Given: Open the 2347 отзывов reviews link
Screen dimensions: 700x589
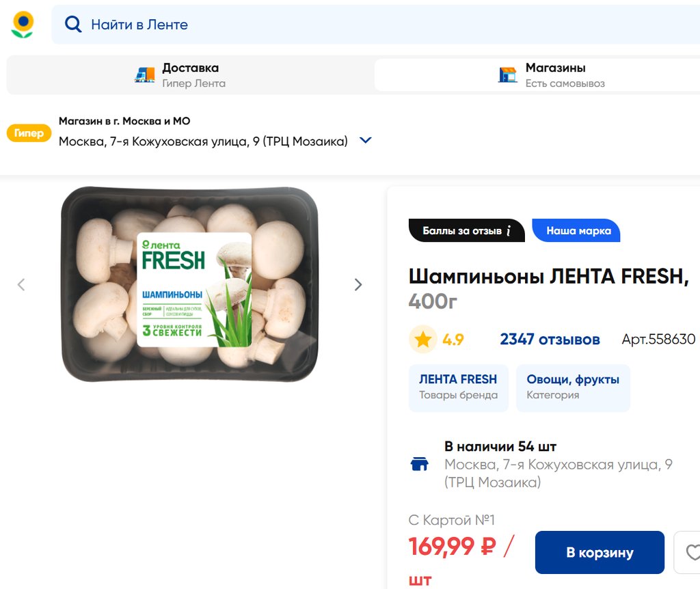Looking at the screenshot, I should (550, 340).
